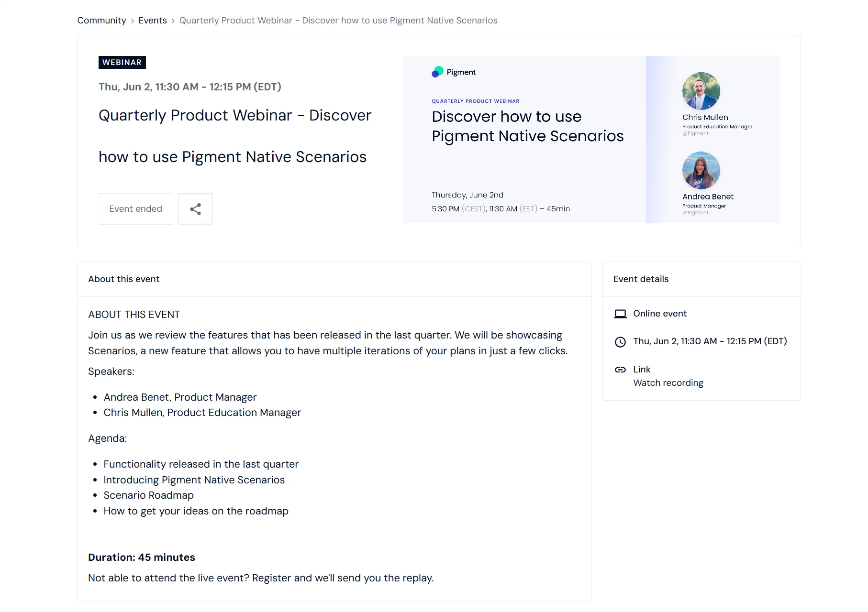Screen dimensions: 868x612
Task: Click the WEBINAR badge label
Action: tap(122, 63)
